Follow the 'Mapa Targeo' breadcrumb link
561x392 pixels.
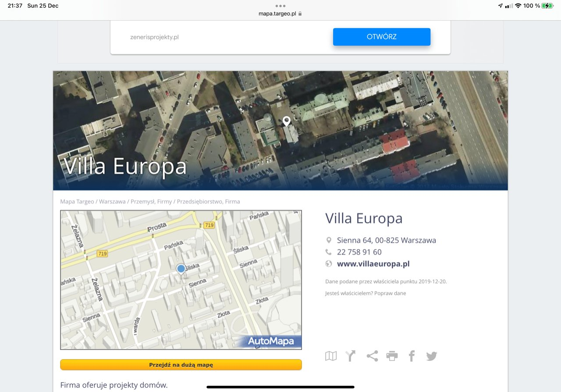tap(77, 202)
